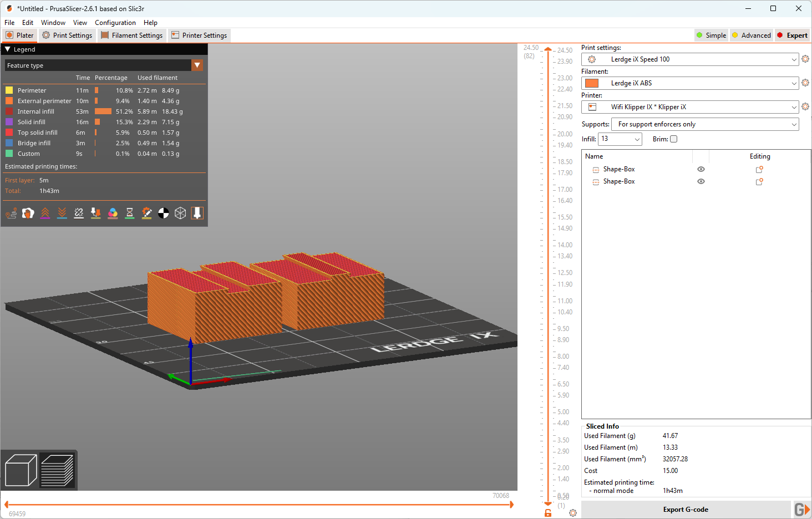
Task: Open the Window menu
Action: pos(53,23)
